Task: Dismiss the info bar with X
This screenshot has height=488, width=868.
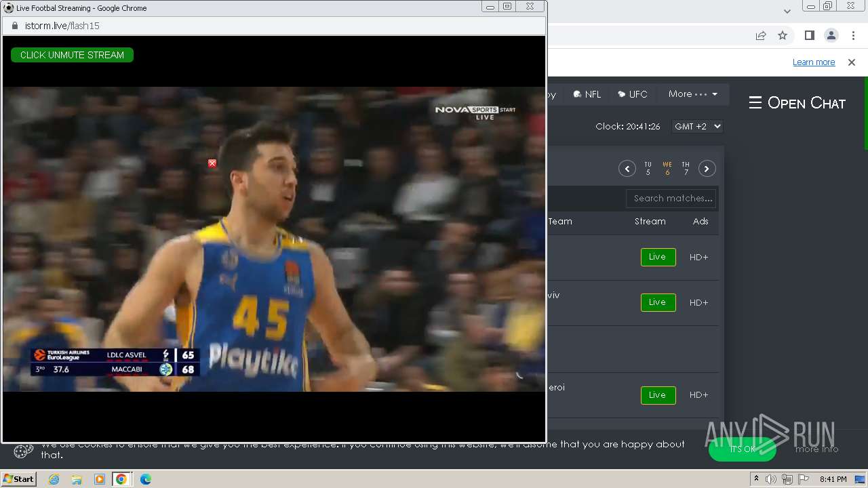Action: 852,62
